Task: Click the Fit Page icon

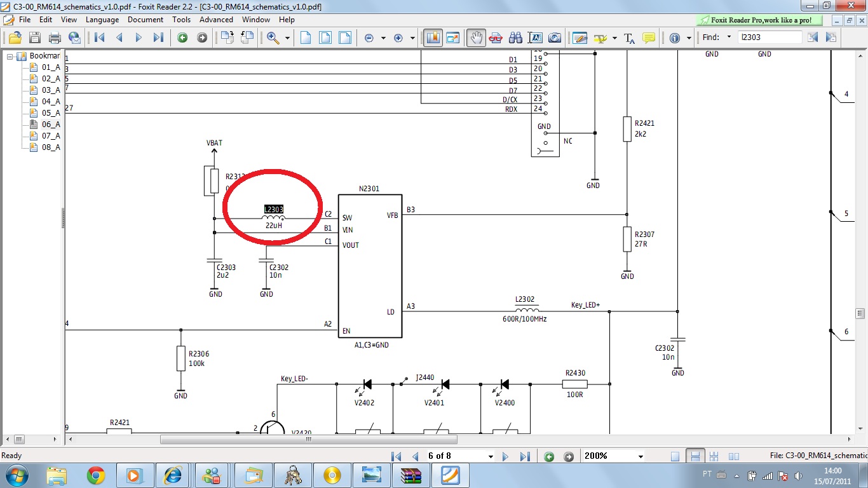Action: click(325, 37)
